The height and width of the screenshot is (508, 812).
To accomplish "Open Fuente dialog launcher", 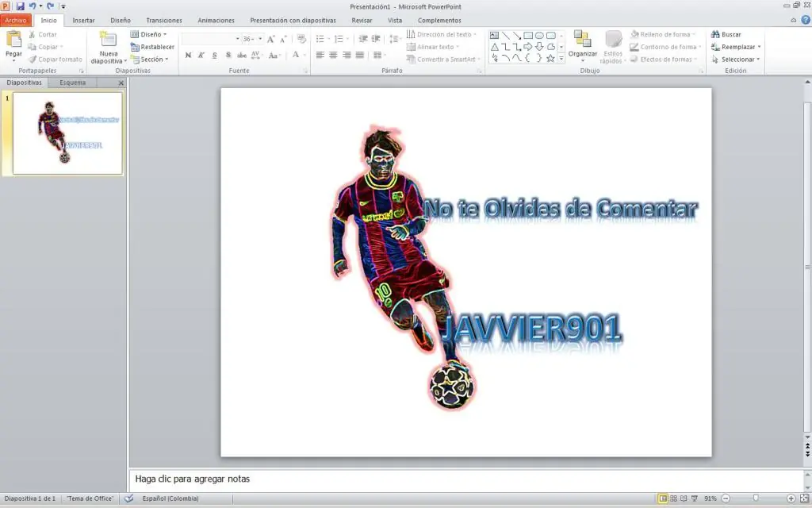I will pyautogui.click(x=305, y=71).
